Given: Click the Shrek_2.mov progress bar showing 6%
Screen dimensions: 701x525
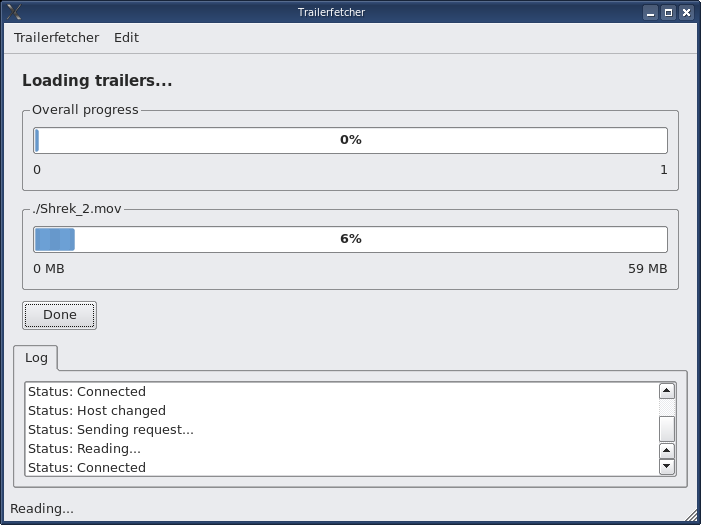Looking at the screenshot, I should pyautogui.click(x=350, y=239).
